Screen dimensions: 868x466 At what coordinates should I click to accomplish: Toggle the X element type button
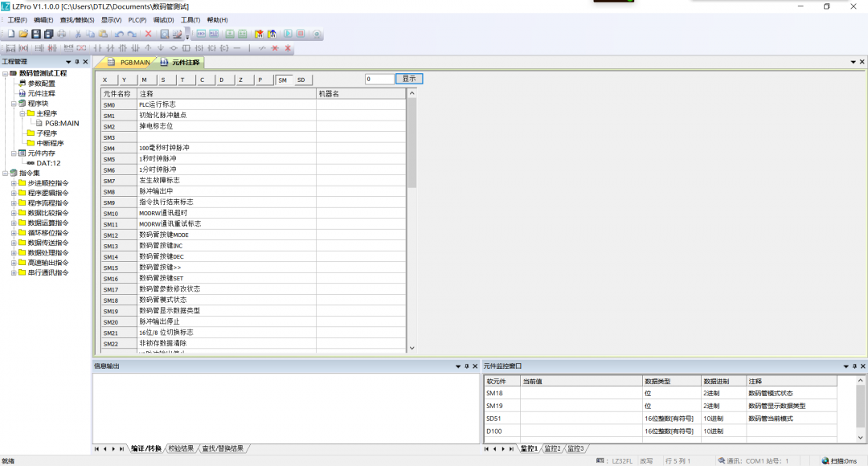pos(104,80)
